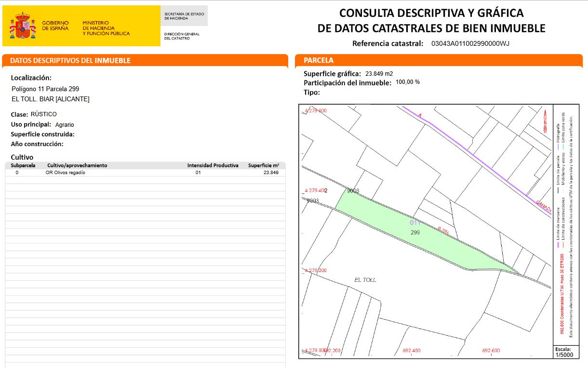This screenshot has width=588, height=368.
Task: Click the 'Superficie gráfica:' label
Action: 332,74
